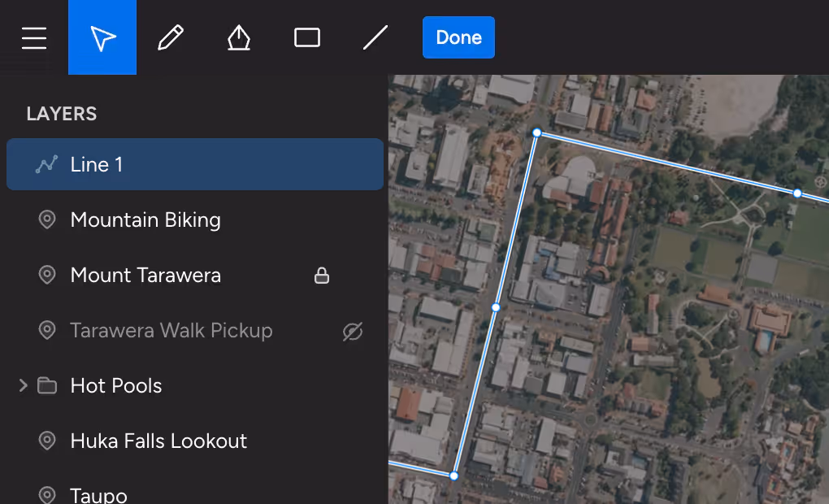The image size is (829, 504).
Task: Expand the Hot Pools folder
Action: click(24, 385)
